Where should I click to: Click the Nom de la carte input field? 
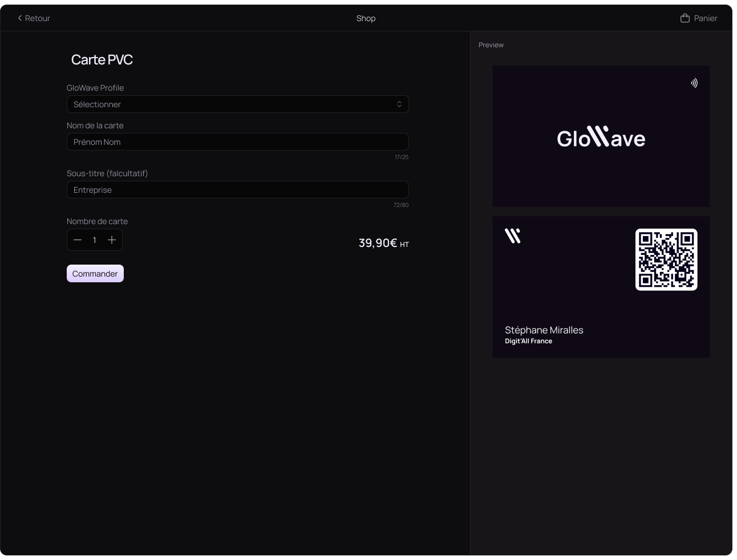(238, 142)
